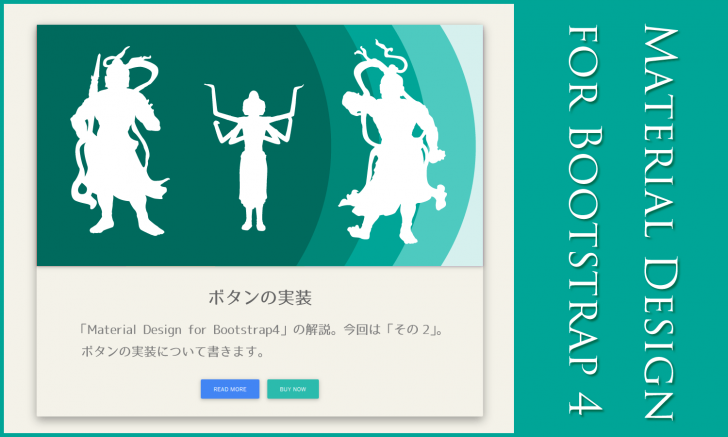Click the vertical "for Bootstrap 4" heading
The image size is (728, 437).
(x=585, y=218)
